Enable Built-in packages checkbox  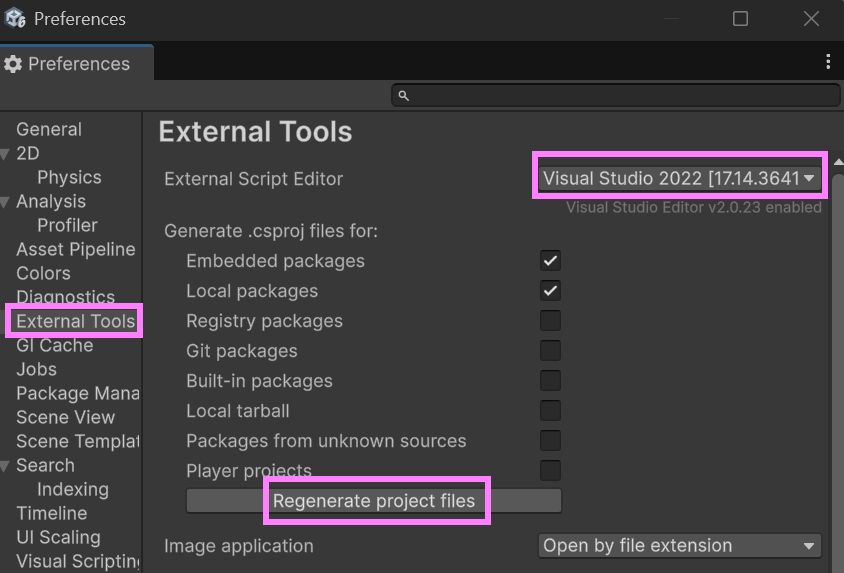(550, 381)
